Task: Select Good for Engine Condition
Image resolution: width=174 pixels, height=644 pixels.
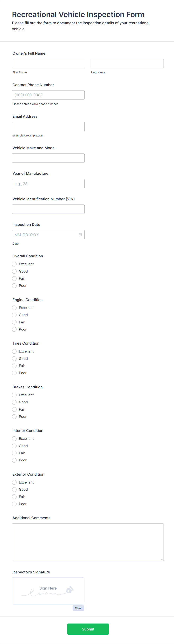Action: coord(14,315)
